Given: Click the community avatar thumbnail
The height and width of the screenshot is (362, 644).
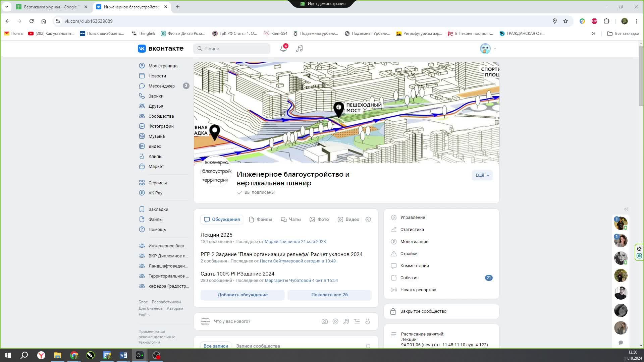Looking at the screenshot, I should tap(216, 171).
